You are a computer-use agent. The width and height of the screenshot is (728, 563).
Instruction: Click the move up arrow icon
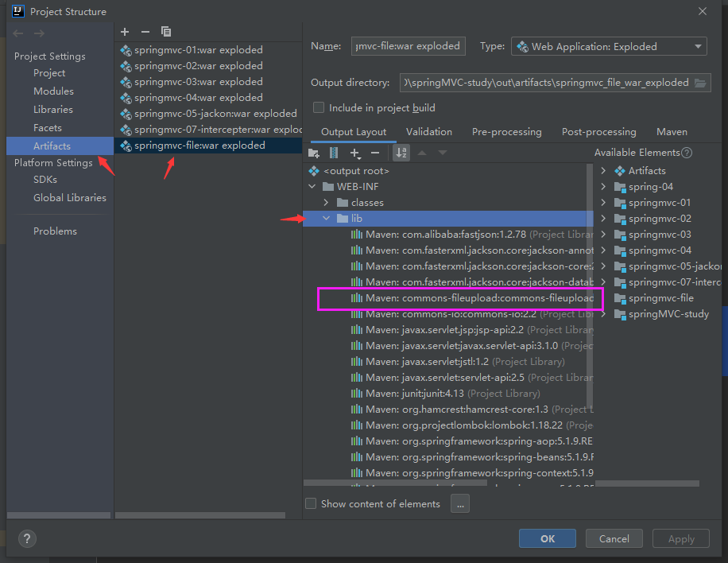(x=422, y=153)
